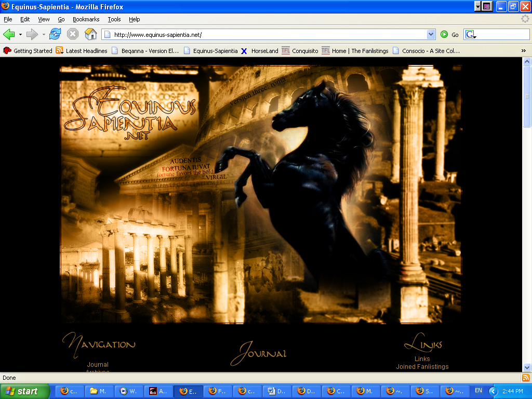532x399 pixels.
Task: Open the Latest Headlines feed bookmark
Action: [x=82, y=51]
